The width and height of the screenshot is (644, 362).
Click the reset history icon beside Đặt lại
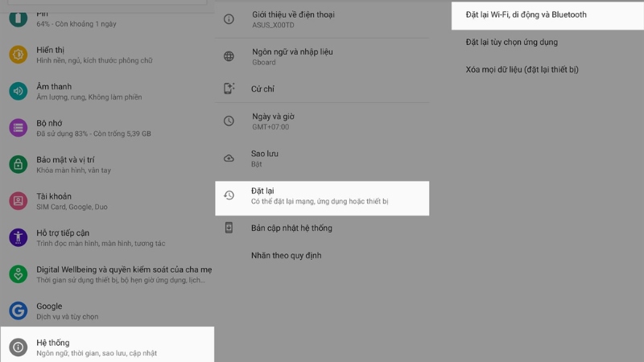tap(229, 195)
